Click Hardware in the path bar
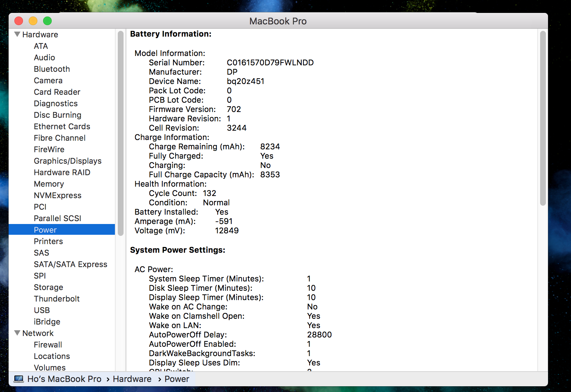Viewport: 571px width, 392px height. 132,379
